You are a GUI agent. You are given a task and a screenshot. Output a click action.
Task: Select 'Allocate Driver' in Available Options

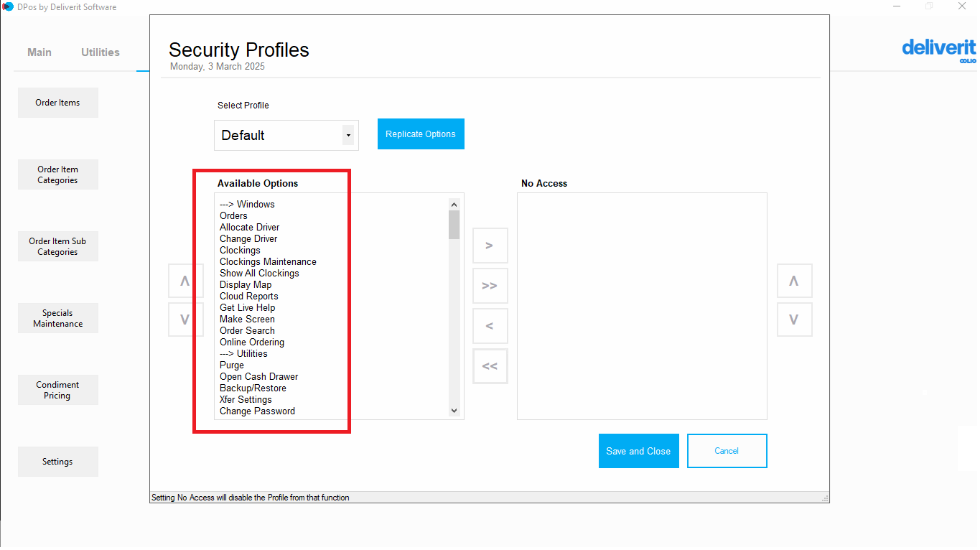pyautogui.click(x=249, y=227)
